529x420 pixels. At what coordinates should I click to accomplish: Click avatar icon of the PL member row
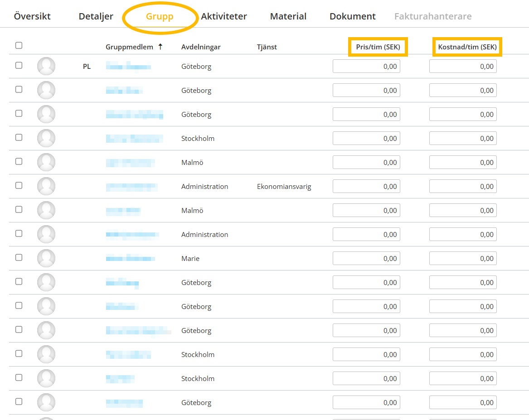click(x=46, y=66)
